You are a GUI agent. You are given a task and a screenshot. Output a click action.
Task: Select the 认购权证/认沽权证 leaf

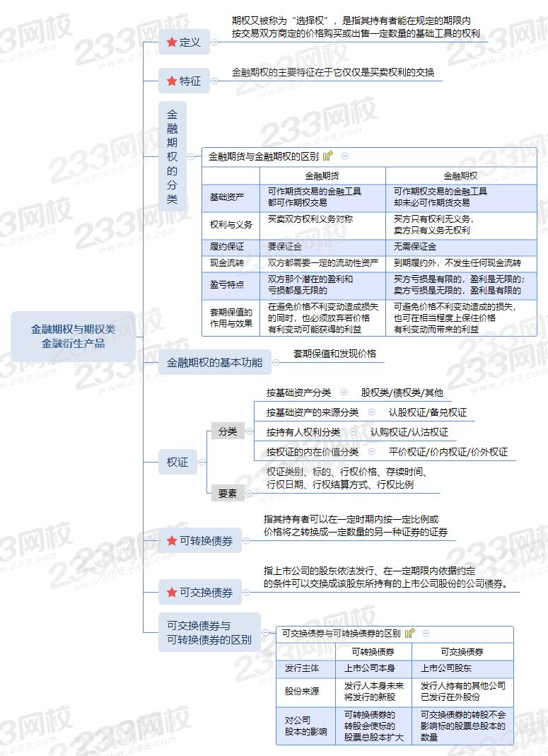[x=409, y=432]
